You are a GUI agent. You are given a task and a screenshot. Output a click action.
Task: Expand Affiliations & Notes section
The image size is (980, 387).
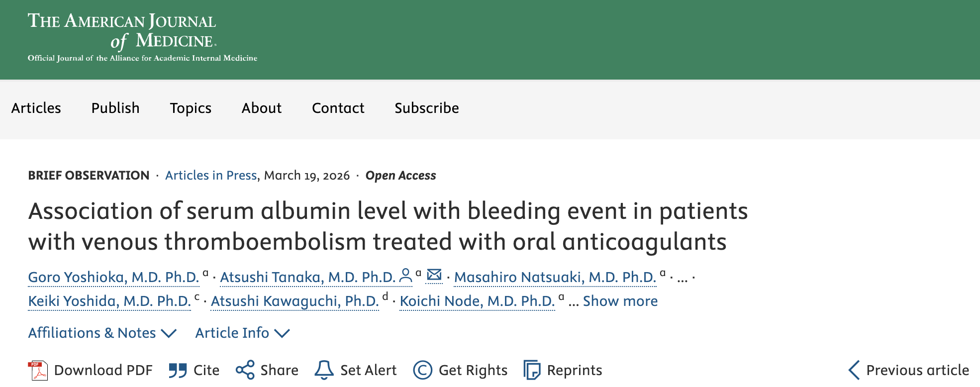click(x=102, y=333)
